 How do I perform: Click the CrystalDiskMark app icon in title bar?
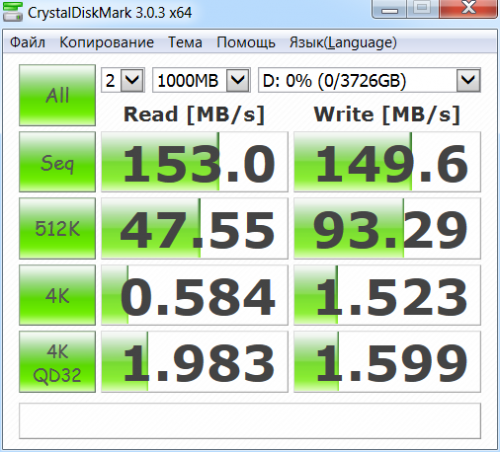(x=13, y=12)
